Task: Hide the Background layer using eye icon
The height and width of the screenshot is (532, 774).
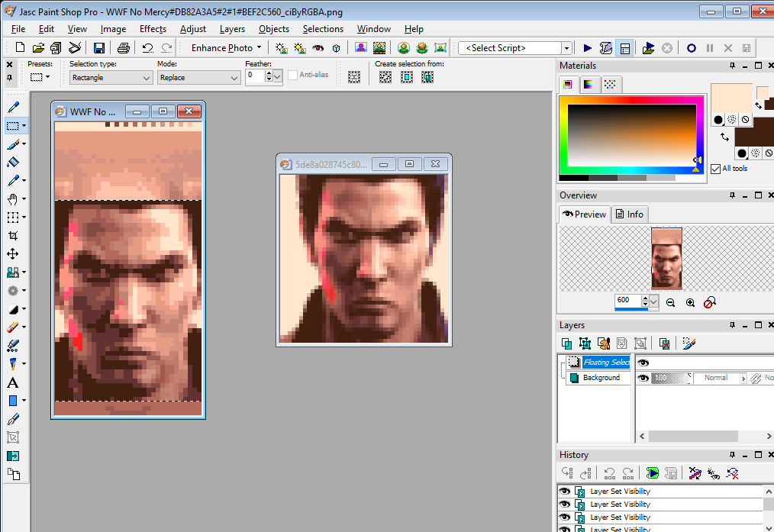Action: click(x=643, y=378)
